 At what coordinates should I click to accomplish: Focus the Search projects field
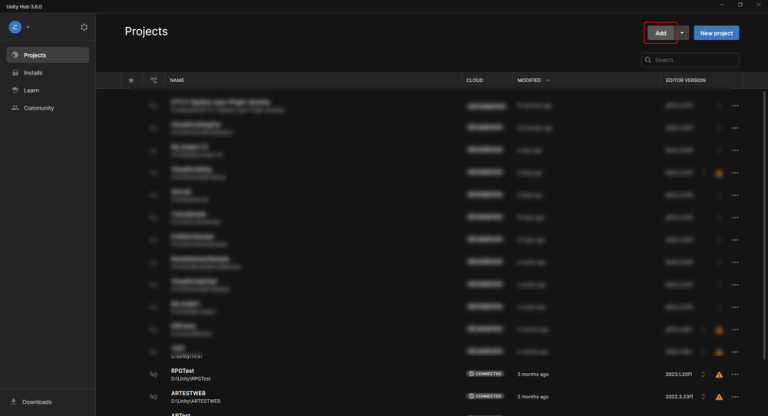pos(690,60)
